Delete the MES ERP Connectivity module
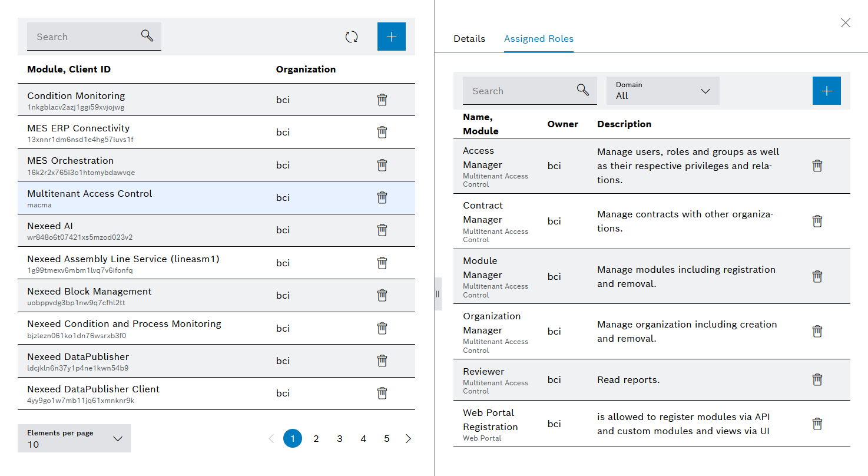Viewport: 868px width, 476px height. [x=382, y=133]
